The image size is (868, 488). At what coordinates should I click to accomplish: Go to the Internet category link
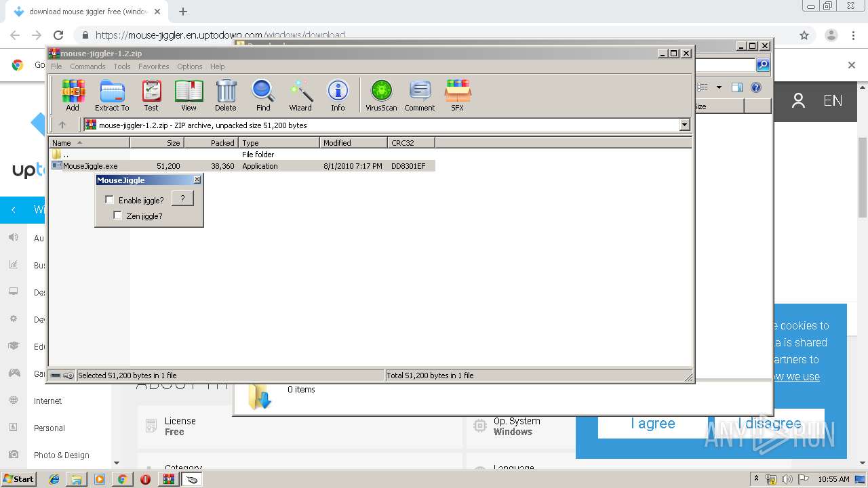(x=47, y=401)
